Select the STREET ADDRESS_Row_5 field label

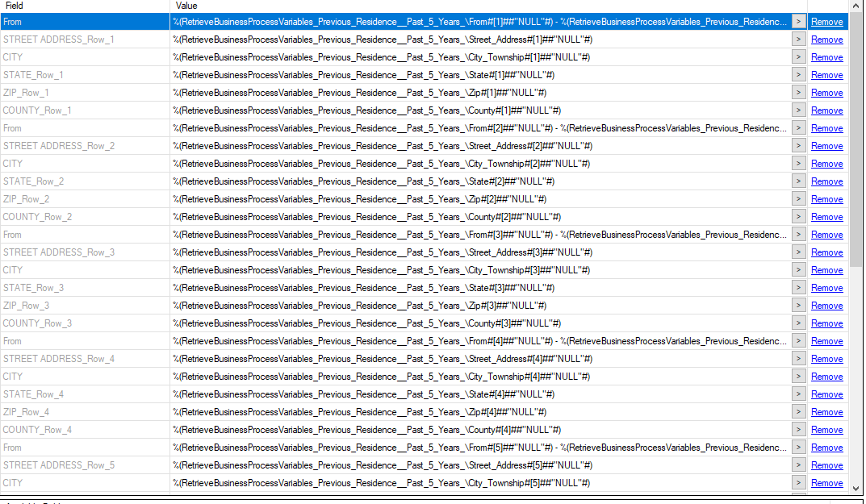pyautogui.click(x=59, y=465)
